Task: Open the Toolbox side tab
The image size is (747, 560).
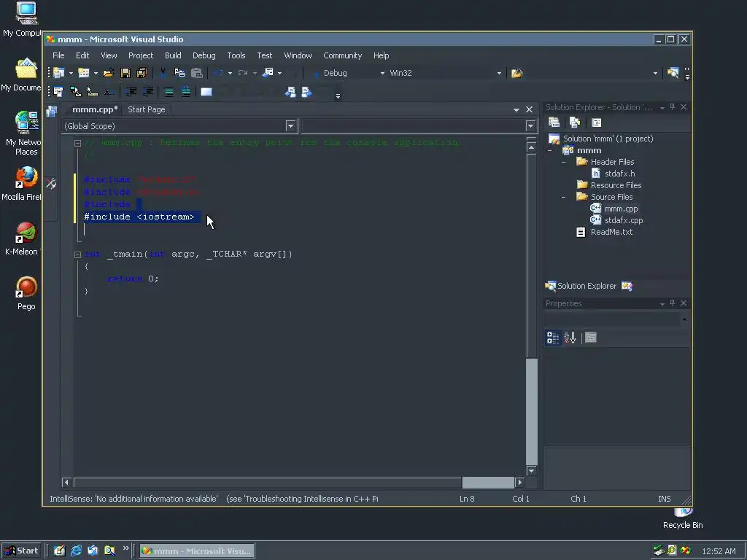Action: click(x=51, y=183)
